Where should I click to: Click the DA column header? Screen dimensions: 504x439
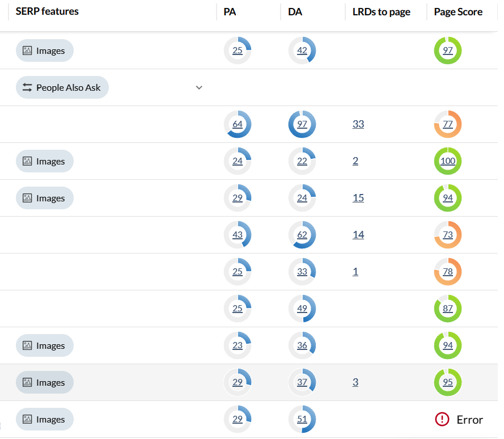(x=295, y=11)
